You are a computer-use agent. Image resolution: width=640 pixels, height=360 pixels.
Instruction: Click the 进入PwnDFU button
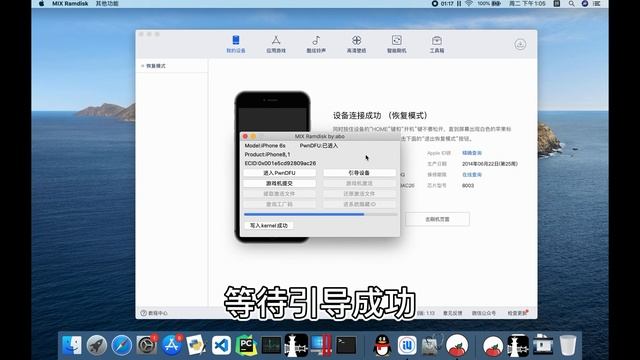click(280, 173)
